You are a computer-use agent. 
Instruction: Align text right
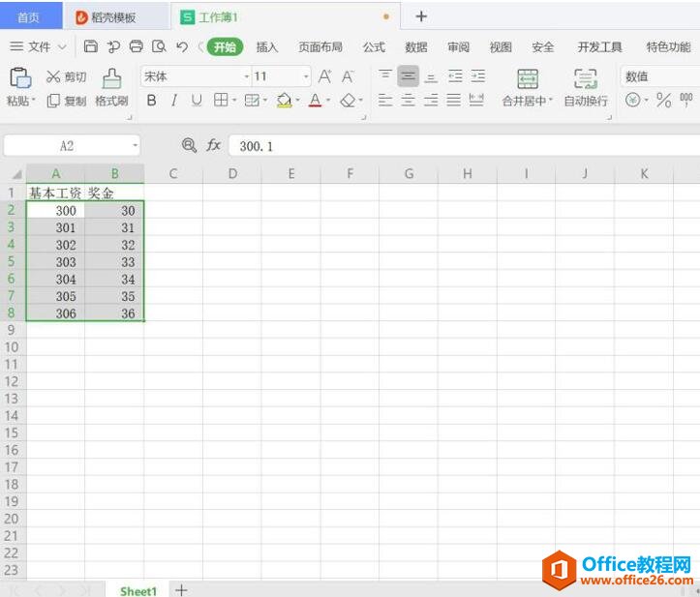pyautogui.click(x=431, y=100)
